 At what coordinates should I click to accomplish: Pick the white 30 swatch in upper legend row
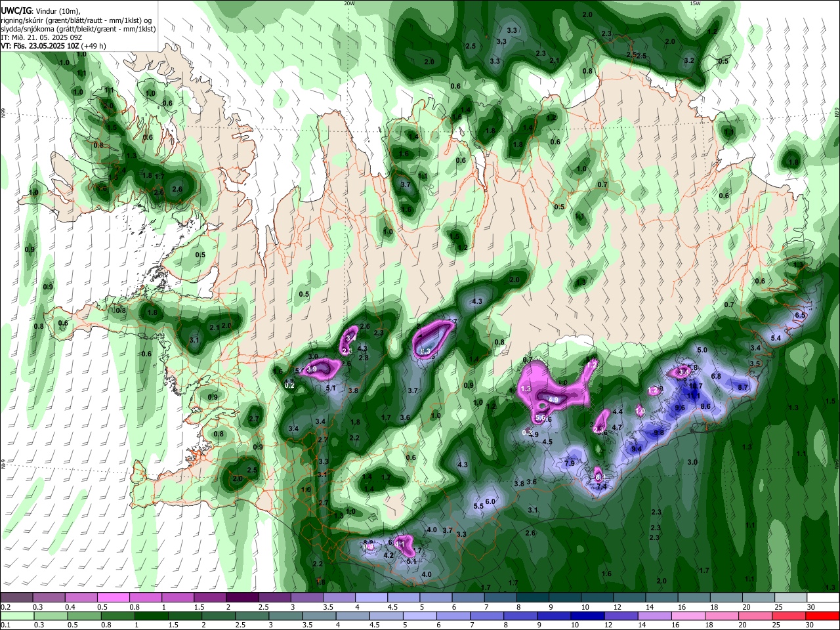click(x=823, y=598)
